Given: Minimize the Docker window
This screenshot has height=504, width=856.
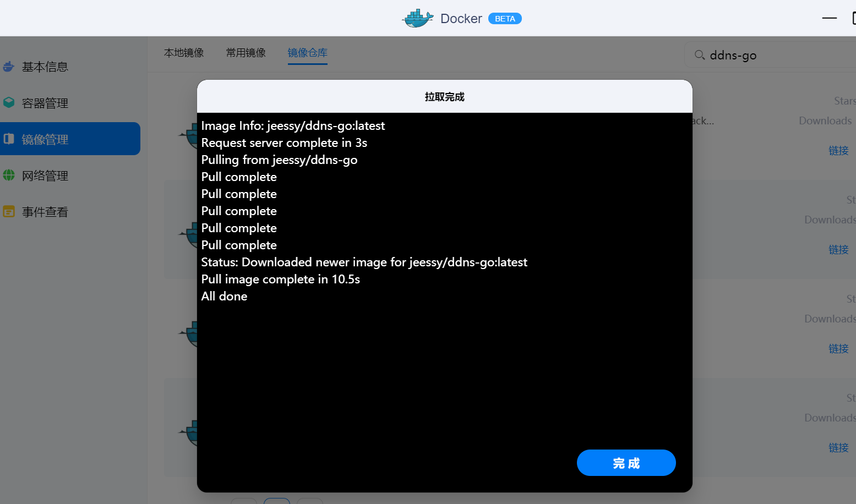Looking at the screenshot, I should 830,18.
